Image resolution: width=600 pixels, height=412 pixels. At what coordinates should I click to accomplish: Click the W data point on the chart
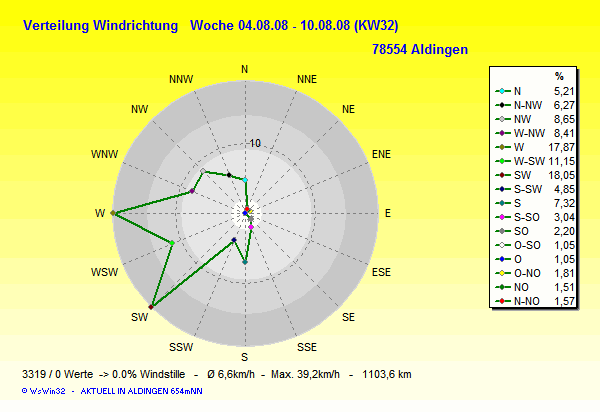(113, 213)
